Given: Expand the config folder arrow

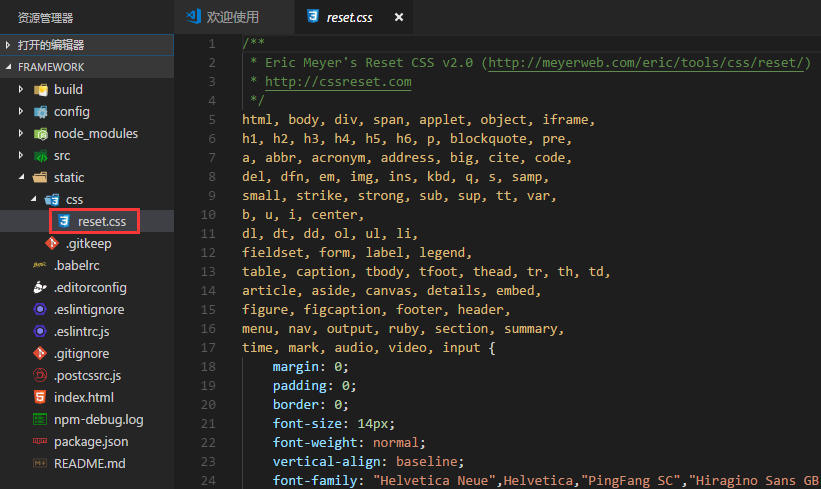Looking at the screenshot, I should coord(20,111).
